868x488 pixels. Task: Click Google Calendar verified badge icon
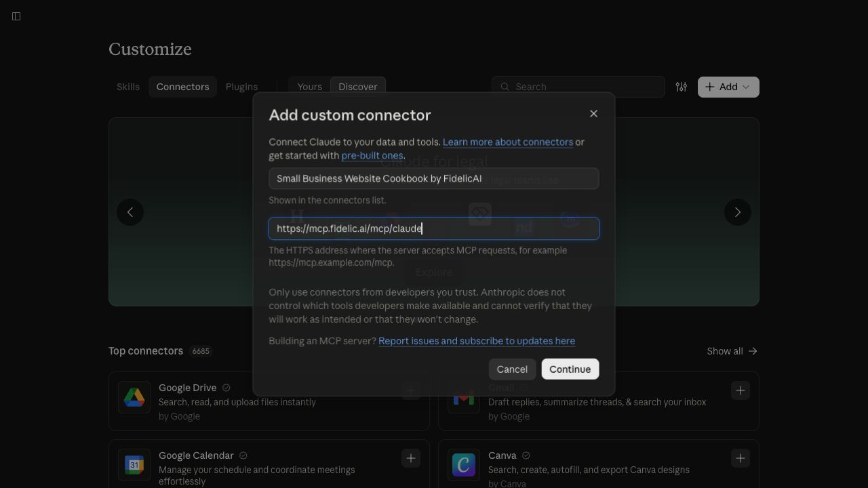pos(243,455)
